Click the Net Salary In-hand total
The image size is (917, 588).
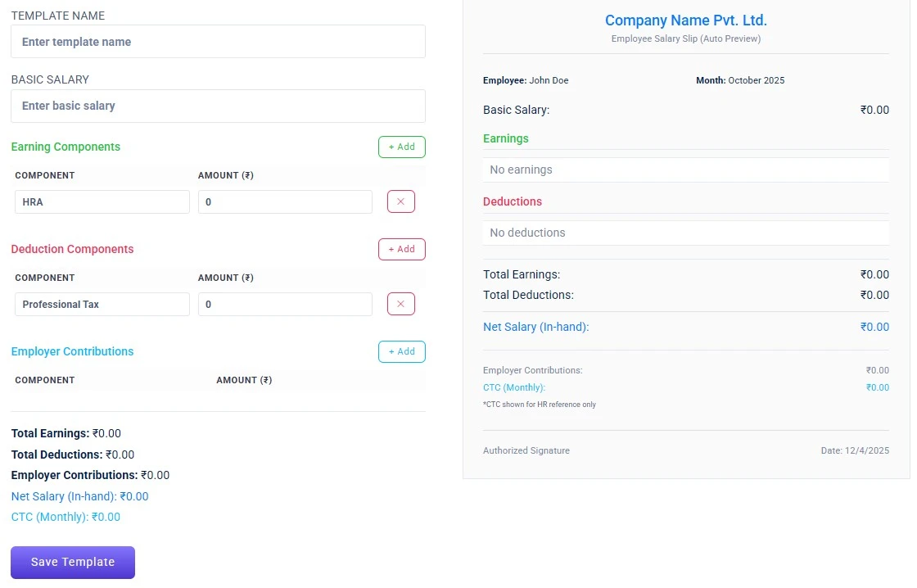535,326
